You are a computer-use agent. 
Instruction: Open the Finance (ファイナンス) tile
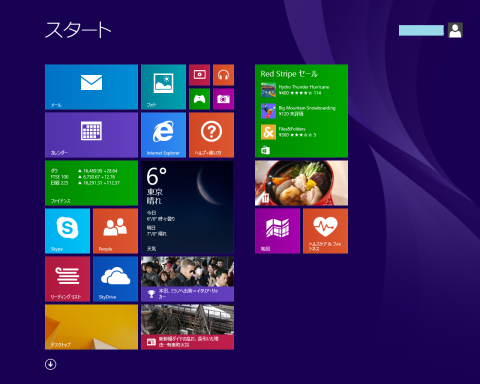pos(91,183)
